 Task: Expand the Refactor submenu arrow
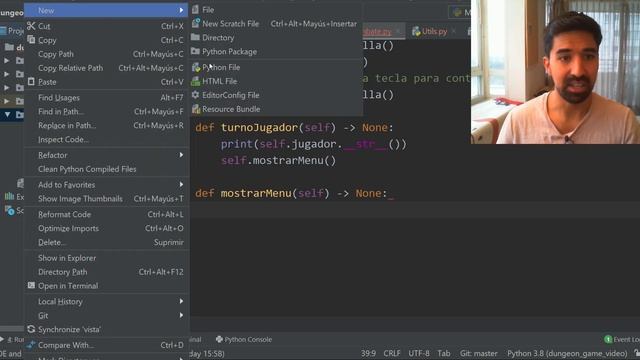(181, 155)
